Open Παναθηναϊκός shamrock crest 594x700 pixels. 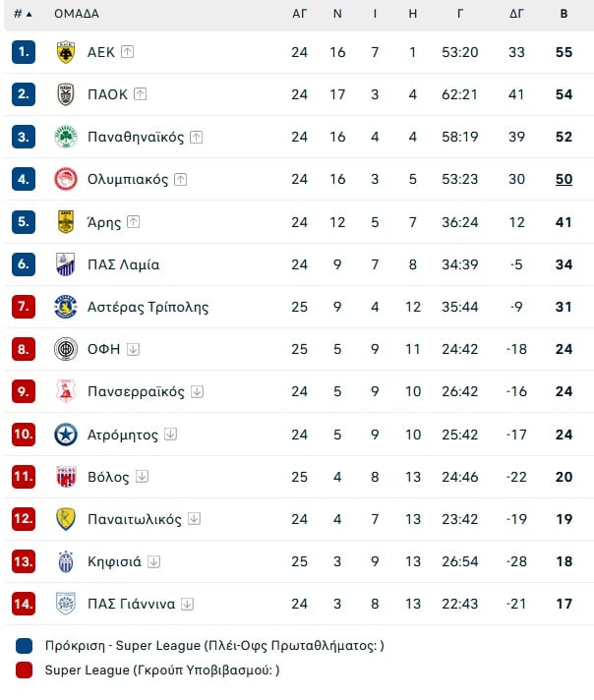[66, 137]
